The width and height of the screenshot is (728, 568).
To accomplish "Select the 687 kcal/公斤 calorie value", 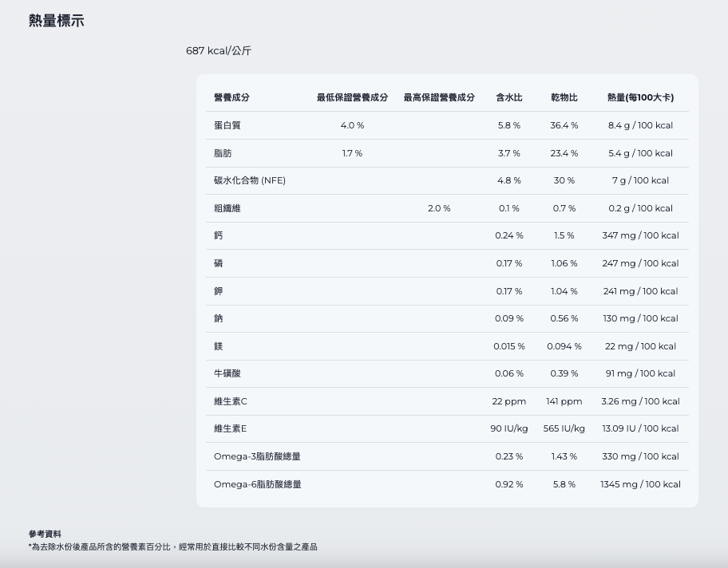I will click(x=218, y=51).
